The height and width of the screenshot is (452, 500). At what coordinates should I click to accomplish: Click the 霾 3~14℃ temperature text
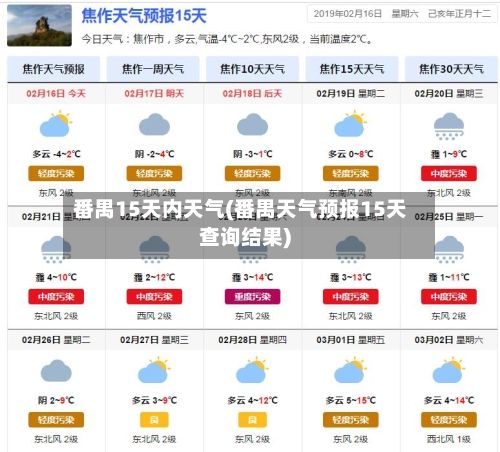click(x=252, y=277)
